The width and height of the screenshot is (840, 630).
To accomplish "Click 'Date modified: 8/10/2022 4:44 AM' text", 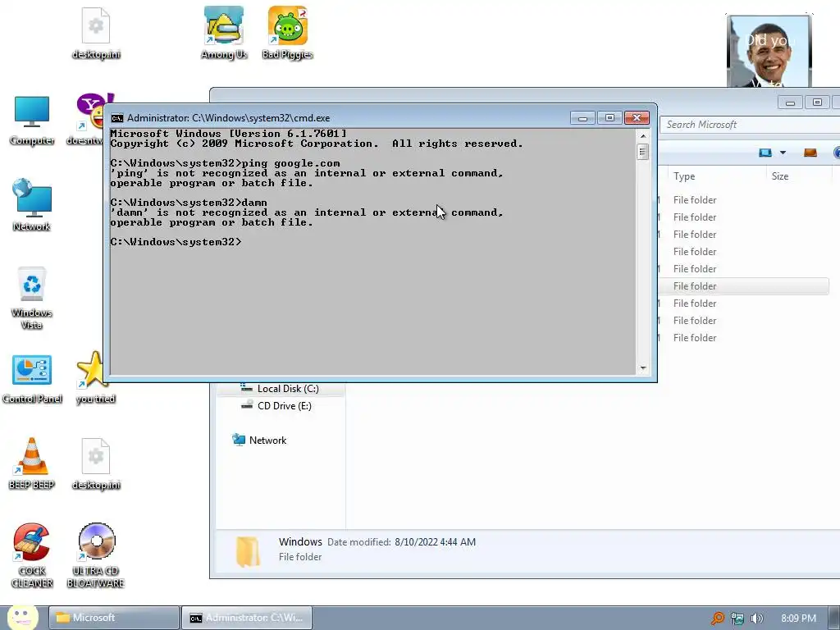I will tap(401, 542).
